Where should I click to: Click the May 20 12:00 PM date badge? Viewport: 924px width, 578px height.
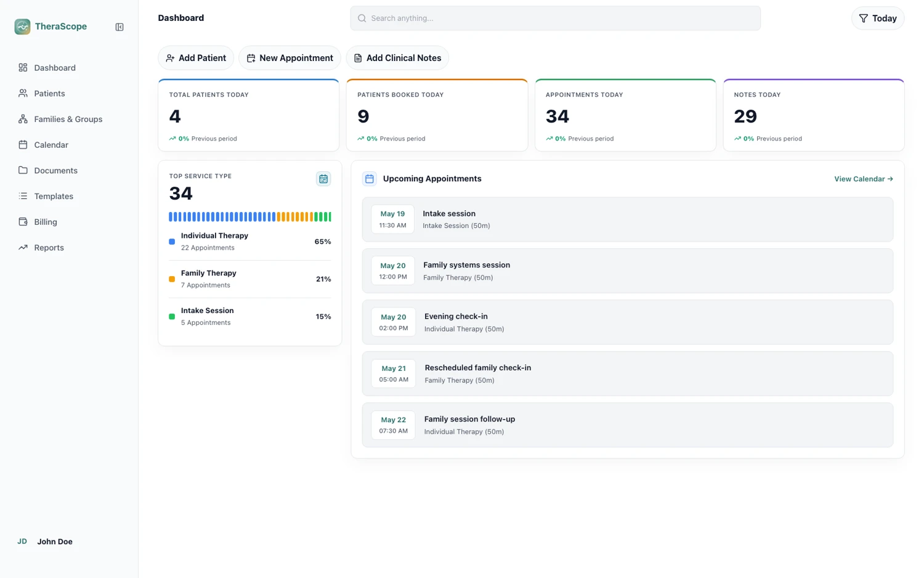click(x=393, y=271)
